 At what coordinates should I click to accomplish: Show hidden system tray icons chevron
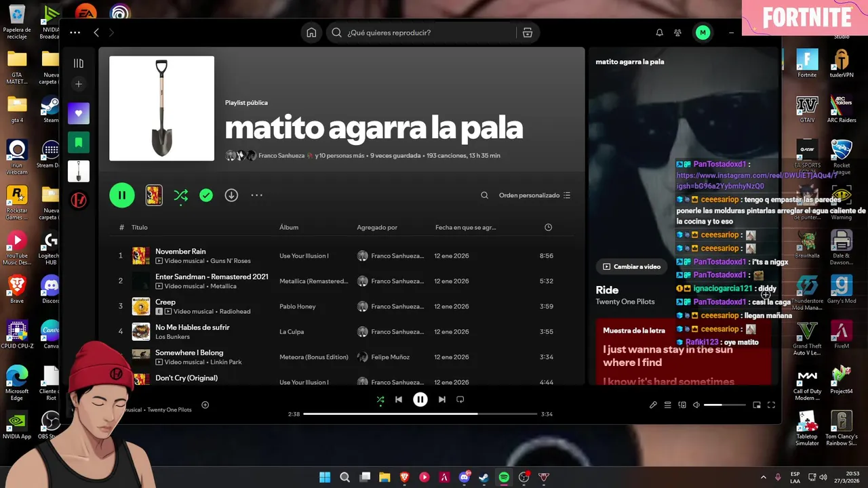764,477
